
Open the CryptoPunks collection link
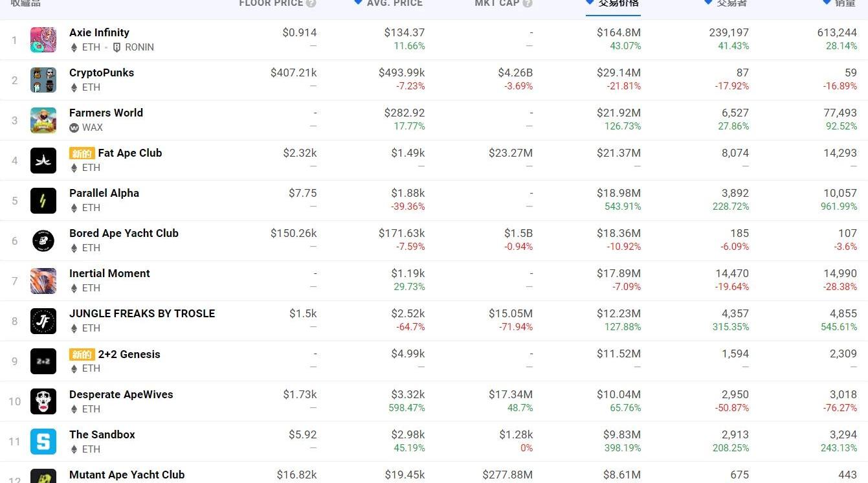(x=102, y=73)
